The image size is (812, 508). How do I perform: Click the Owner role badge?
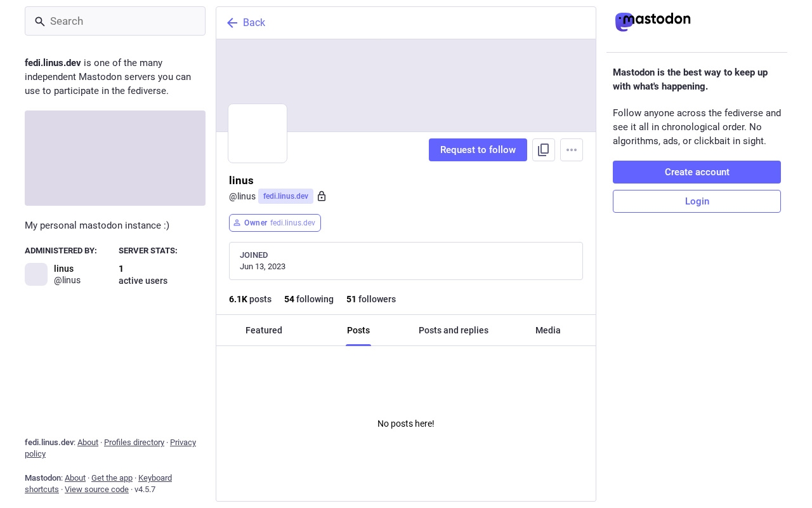point(275,223)
